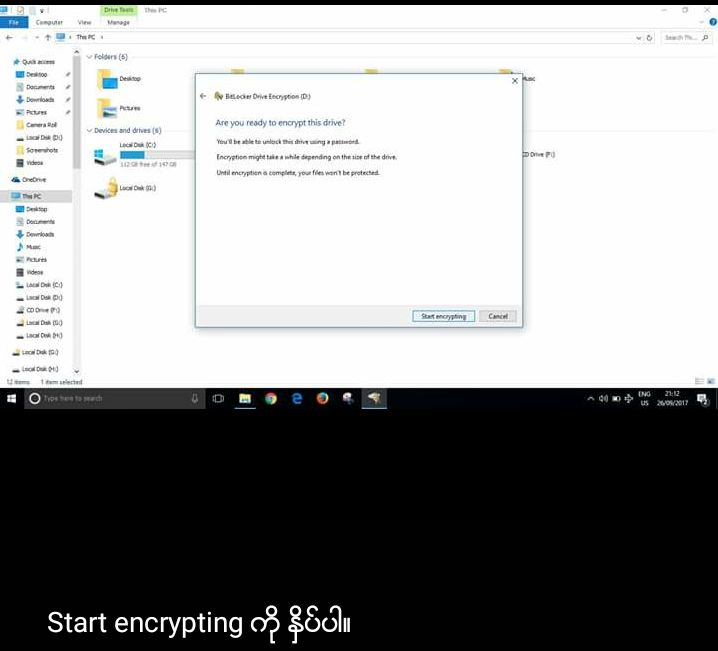The width and height of the screenshot is (718, 651).
Task: Open File Explorer from the taskbar
Action: (x=245, y=398)
